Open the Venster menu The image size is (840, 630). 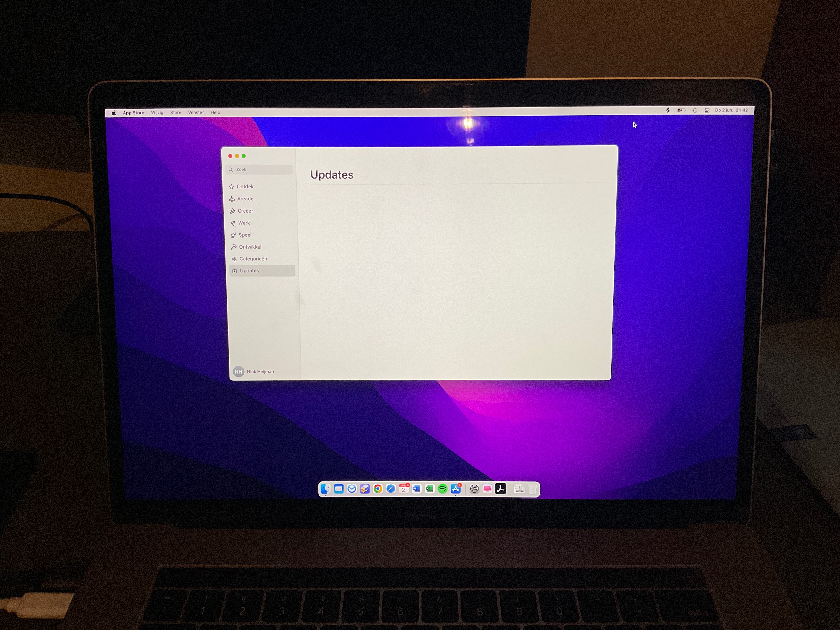coord(196,112)
